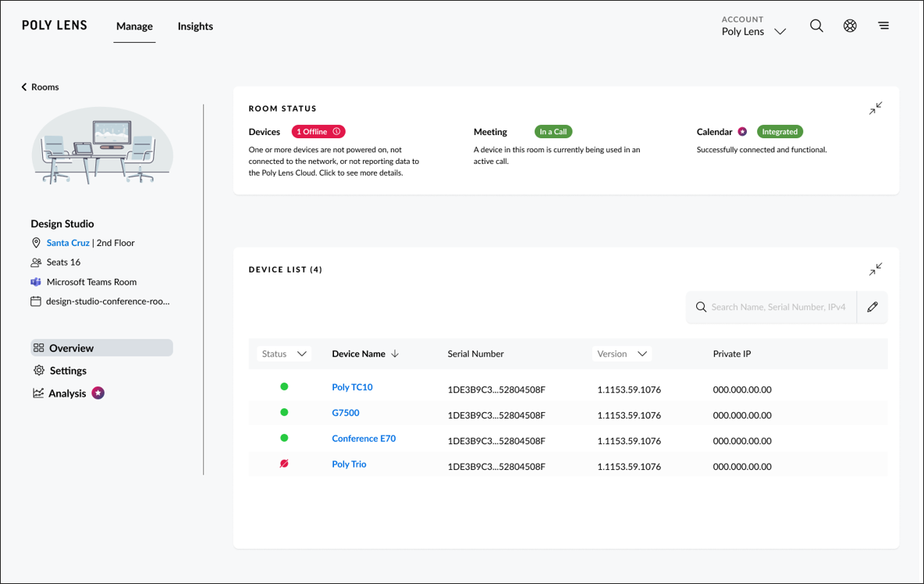Image resolution: width=924 pixels, height=584 pixels.
Task: Open the hamburger menu in the top right
Action: (883, 25)
